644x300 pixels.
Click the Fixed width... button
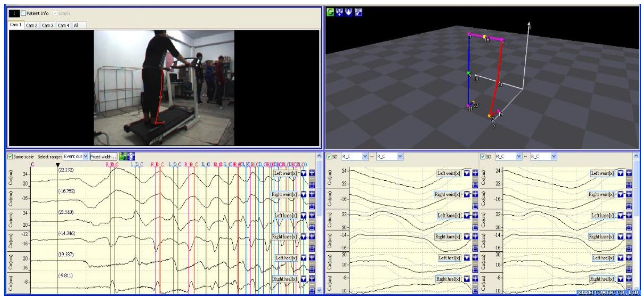(103, 157)
